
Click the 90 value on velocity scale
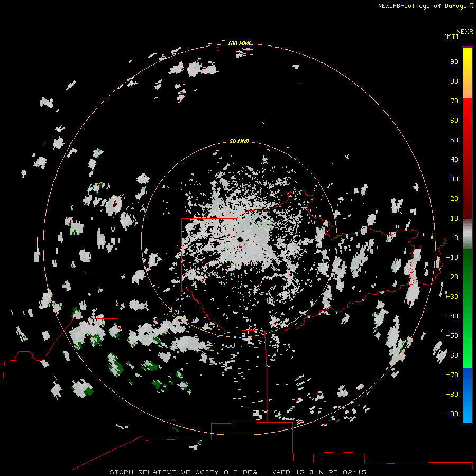click(x=454, y=62)
